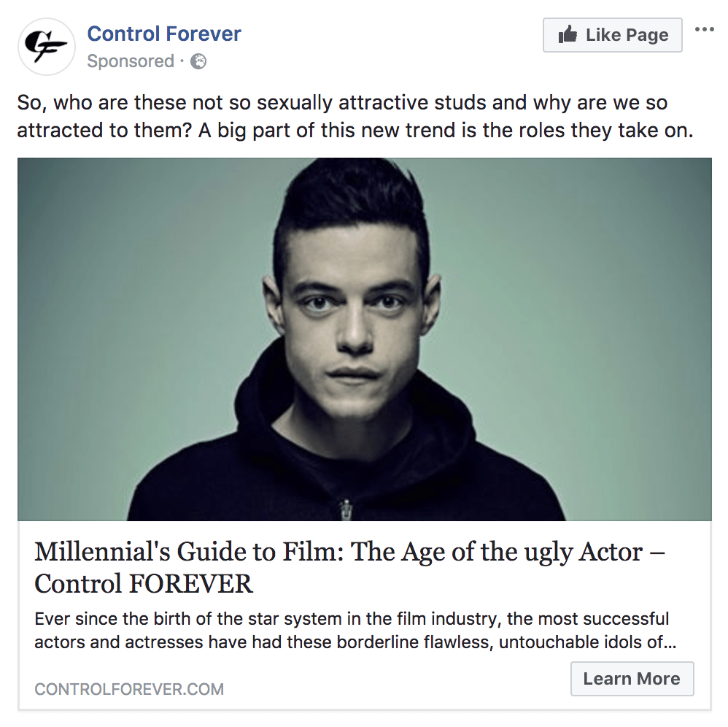Click the thumbs-up icon on Like Page
Image resolution: width=728 pixels, height=727 pixels.
568,35
